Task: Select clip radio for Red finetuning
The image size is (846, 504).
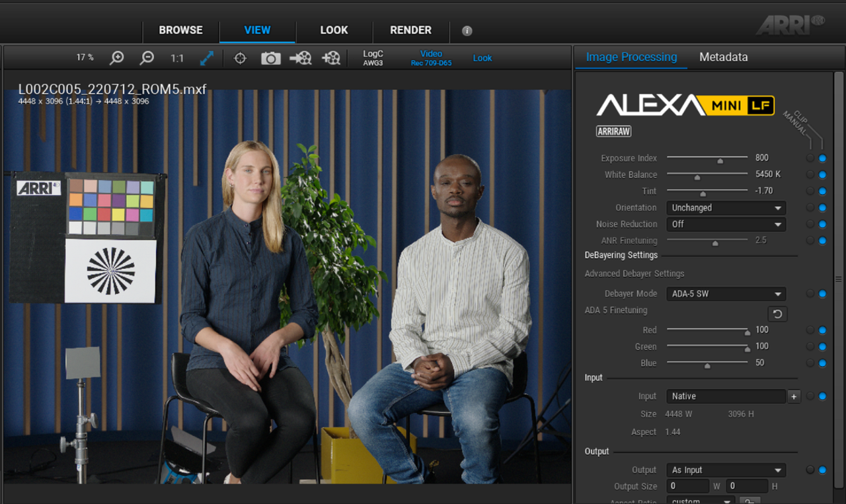Action: click(810, 330)
